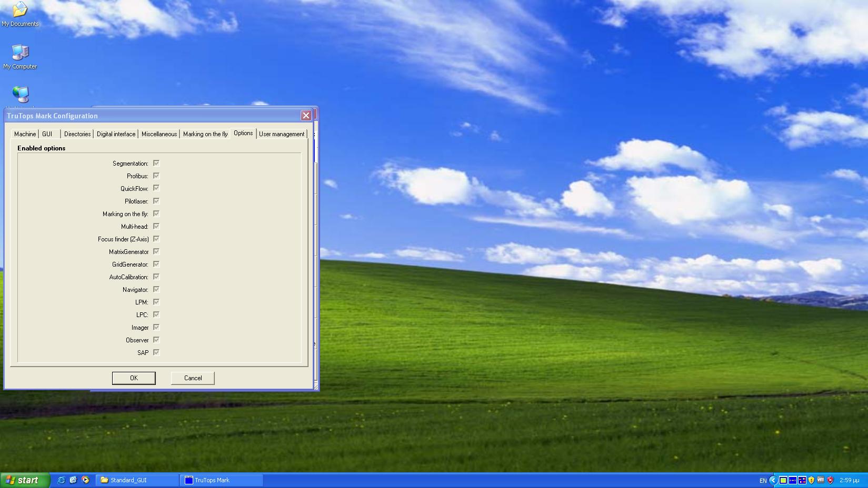Click the EN language indicator
868x488 pixels.
[763, 480]
